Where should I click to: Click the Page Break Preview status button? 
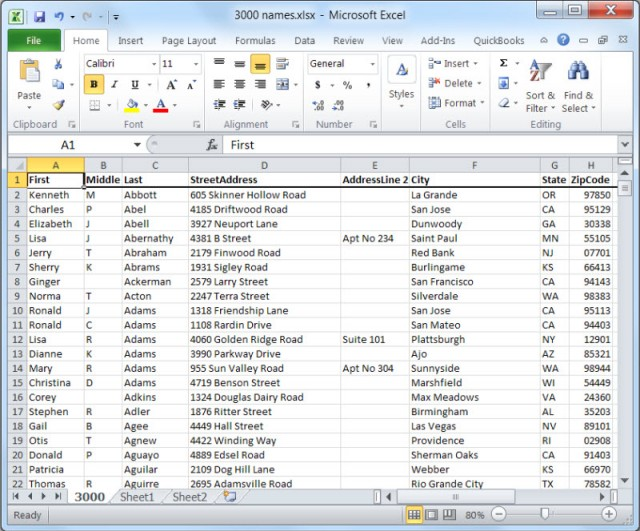(449, 515)
